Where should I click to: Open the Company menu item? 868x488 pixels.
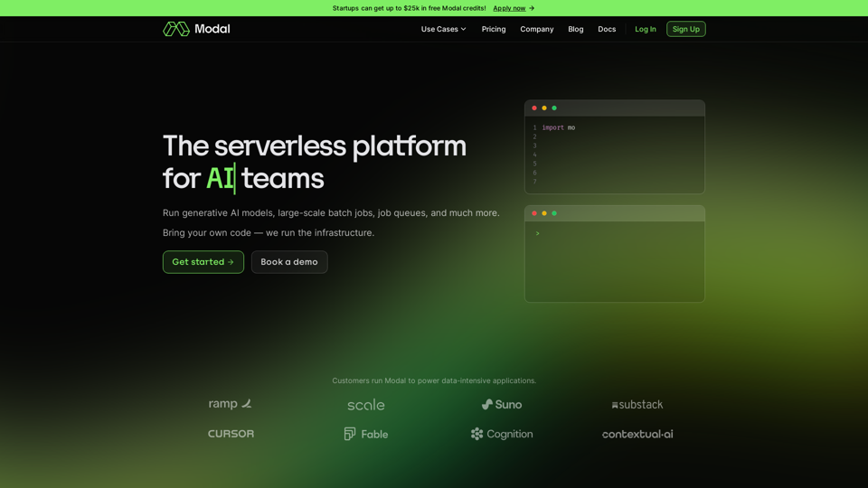[x=536, y=29]
